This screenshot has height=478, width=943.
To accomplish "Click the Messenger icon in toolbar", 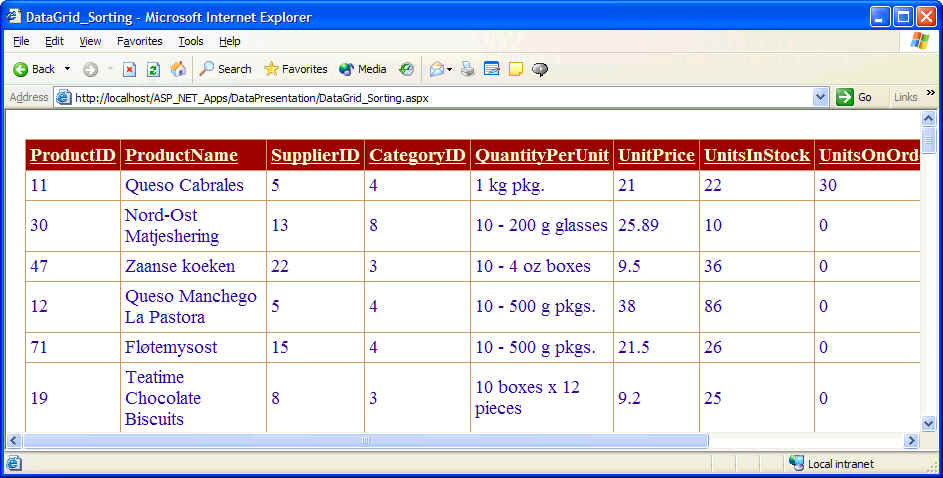I will (540, 69).
